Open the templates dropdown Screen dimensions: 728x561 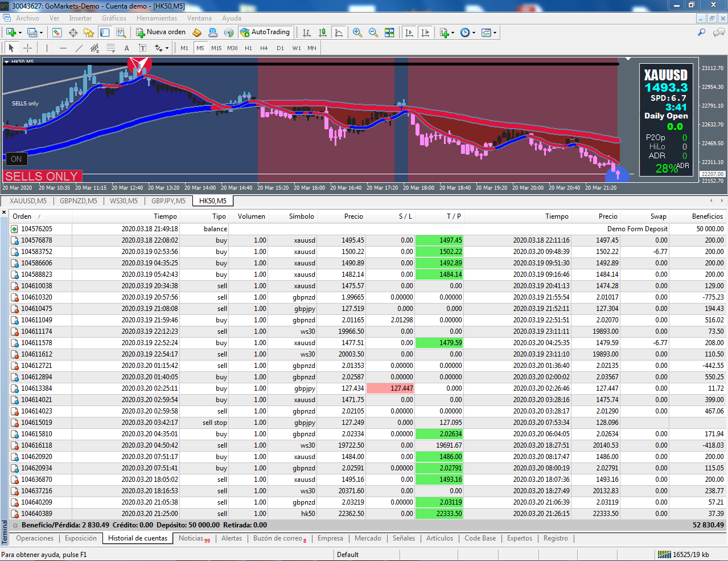coord(488,32)
